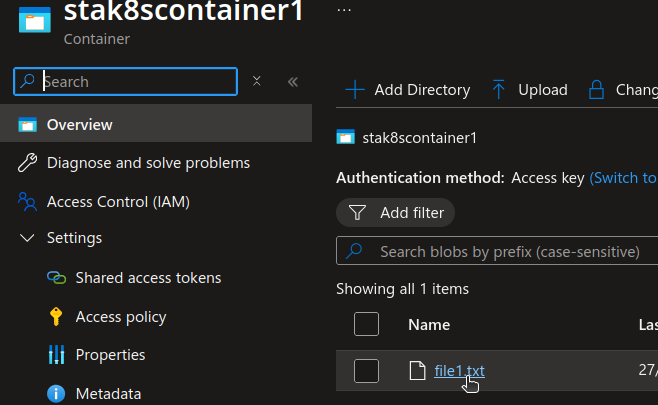Click the 'Showing all 1 items' text

click(x=402, y=289)
